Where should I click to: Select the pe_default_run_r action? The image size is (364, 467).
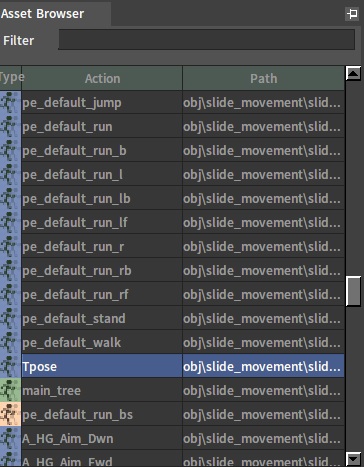coord(102,246)
